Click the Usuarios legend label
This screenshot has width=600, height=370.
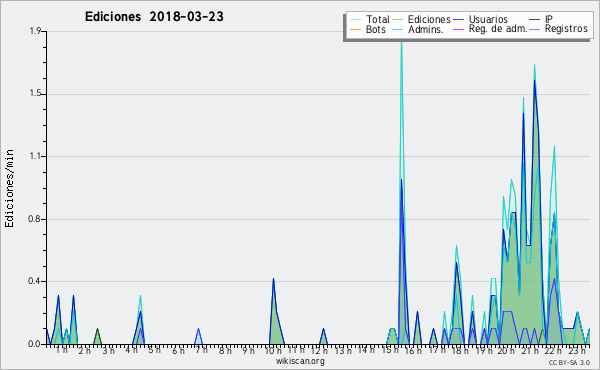click(488, 20)
